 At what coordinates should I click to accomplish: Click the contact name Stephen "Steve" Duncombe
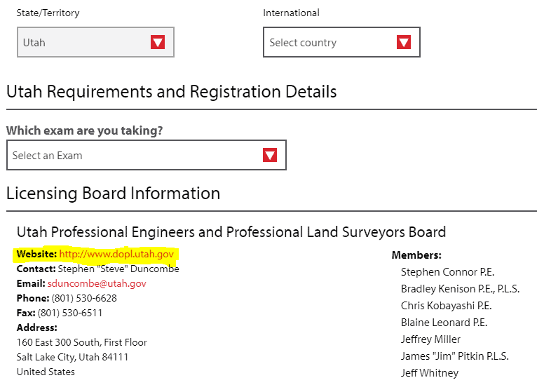(x=118, y=269)
